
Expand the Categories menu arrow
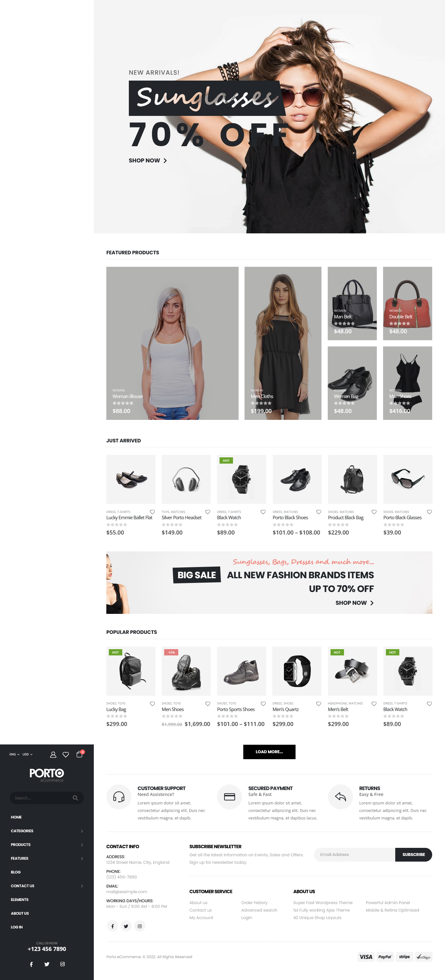tap(82, 831)
